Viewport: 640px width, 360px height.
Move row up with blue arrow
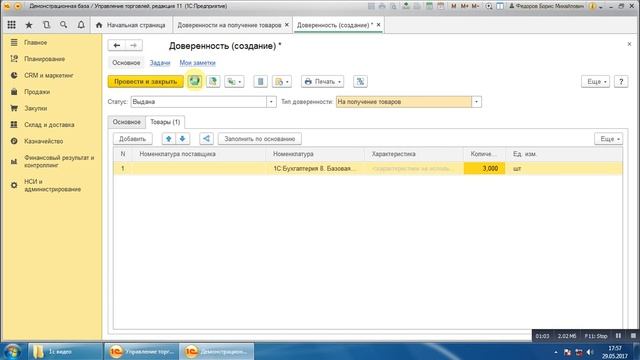point(169,139)
